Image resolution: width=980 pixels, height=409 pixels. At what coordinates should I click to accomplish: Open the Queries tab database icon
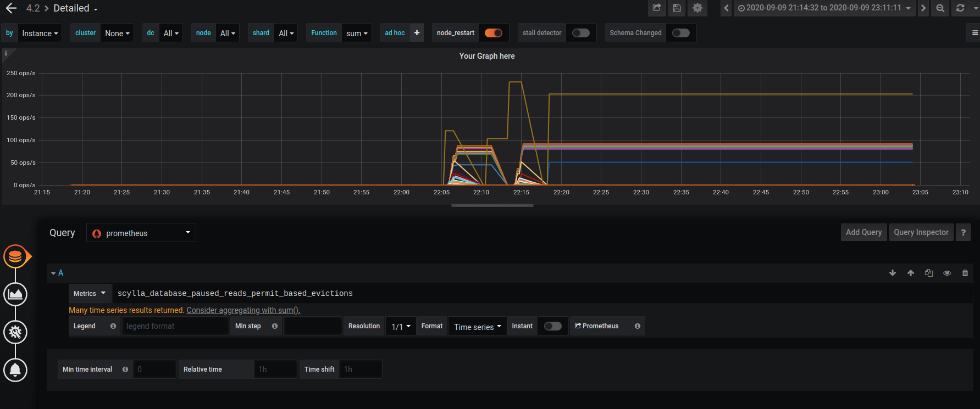point(15,256)
